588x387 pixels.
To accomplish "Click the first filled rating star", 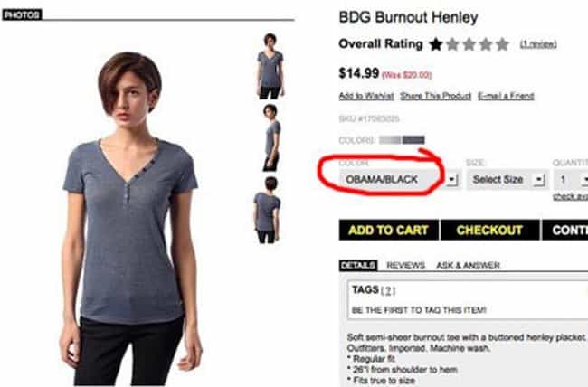I will coord(436,44).
